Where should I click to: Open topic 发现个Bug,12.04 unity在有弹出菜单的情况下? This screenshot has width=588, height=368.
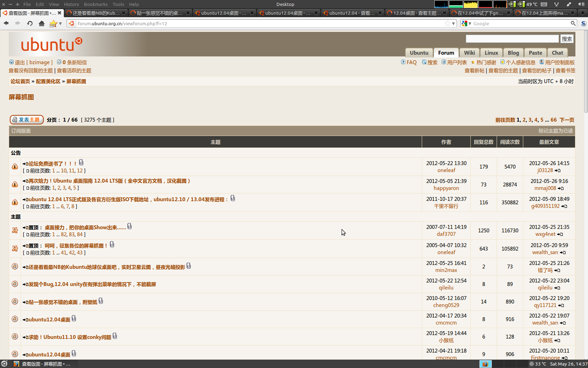(x=92, y=284)
